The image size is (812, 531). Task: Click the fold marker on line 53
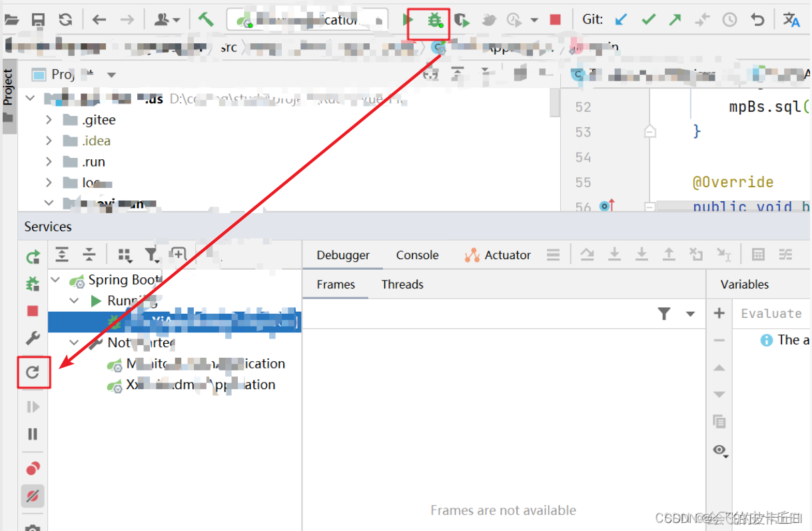click(x=650, y=132)
